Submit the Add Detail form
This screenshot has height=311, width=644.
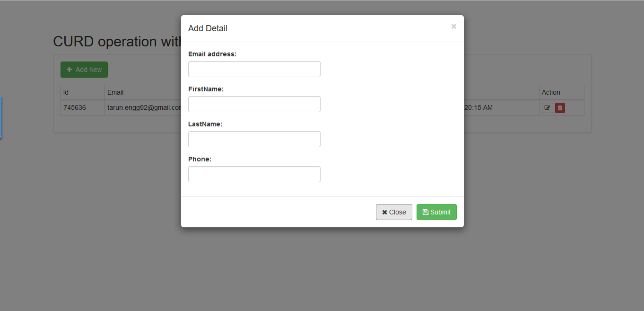tap(436, 212)
